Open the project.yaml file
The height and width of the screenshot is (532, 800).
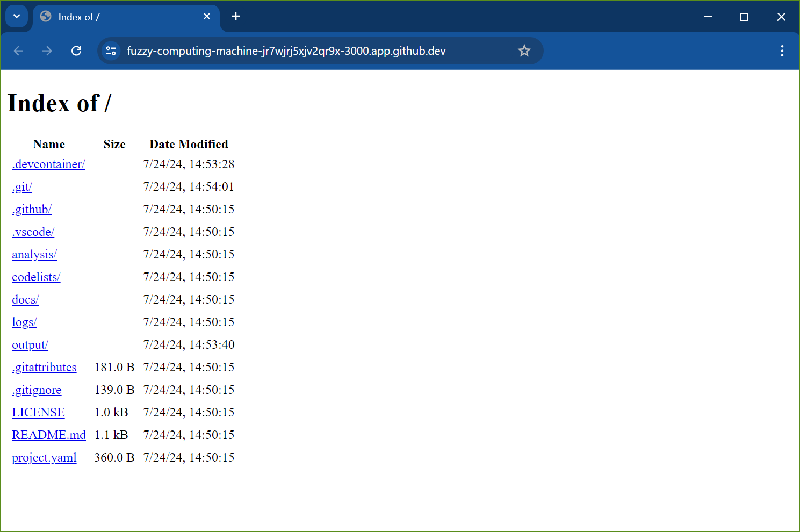(44, 457)
